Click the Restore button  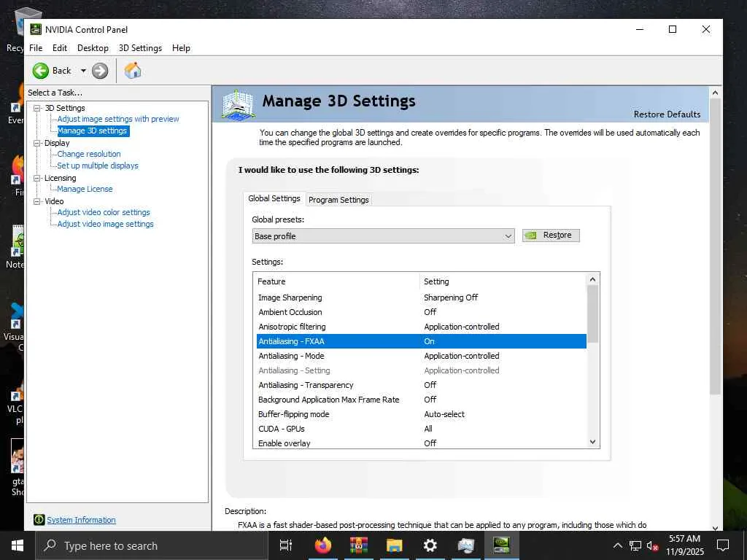551,236
